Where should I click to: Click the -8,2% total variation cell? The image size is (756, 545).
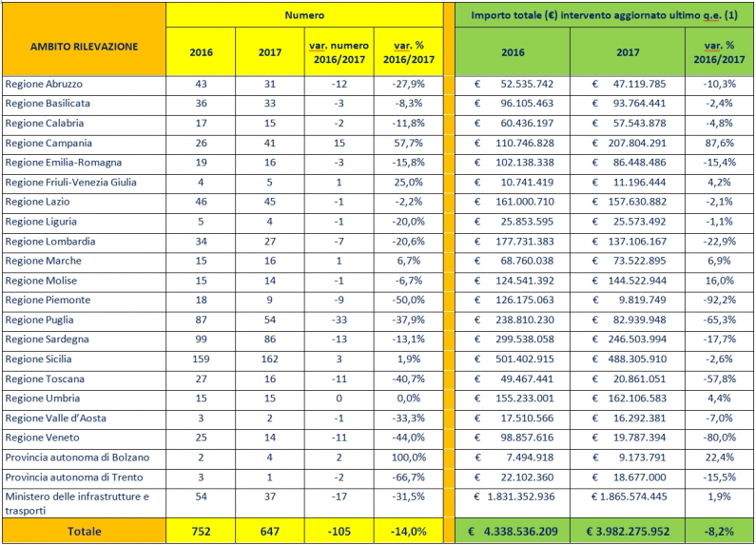click(x=717, y=532)
